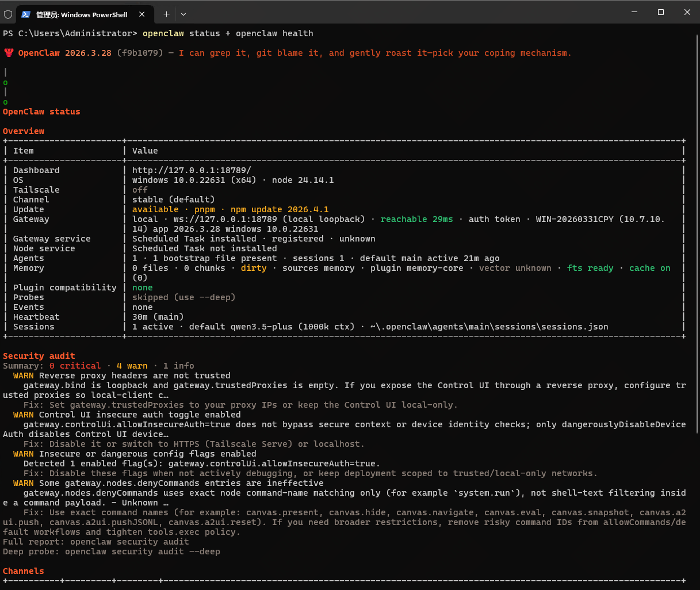Click the shield icon left of the tab
Viewport: 700px width, 590px height.
(8, 14)
